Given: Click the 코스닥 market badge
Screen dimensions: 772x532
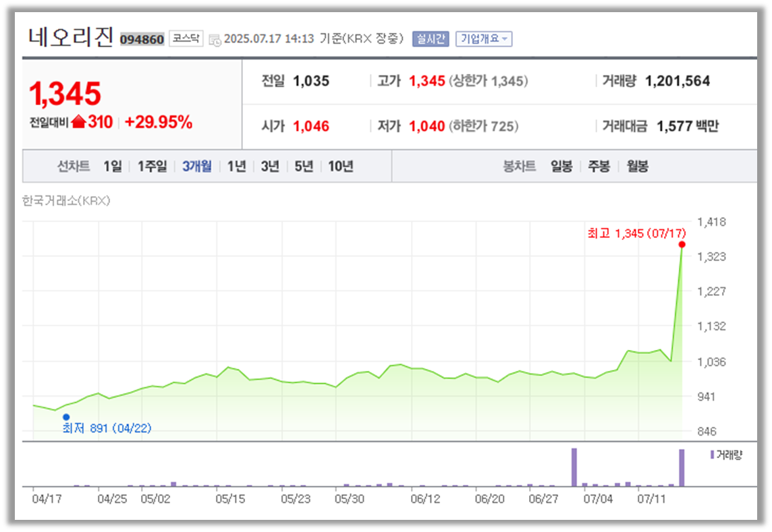Looking at the screenshot, I should pos(186,38).
